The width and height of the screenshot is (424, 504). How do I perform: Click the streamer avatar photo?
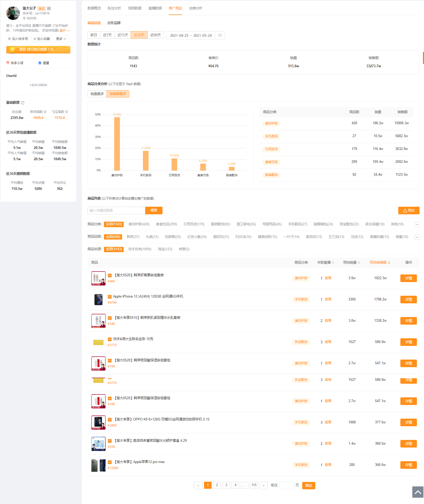pos(13,13)
